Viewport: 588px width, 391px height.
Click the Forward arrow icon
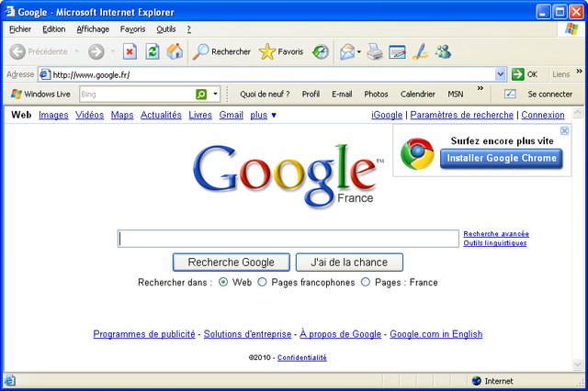pos(96,51)
